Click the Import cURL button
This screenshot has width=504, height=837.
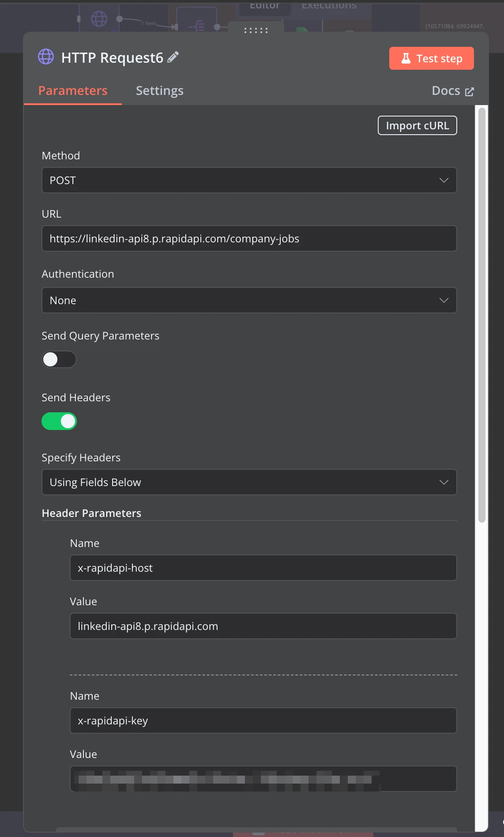click(x=417, y=125)
